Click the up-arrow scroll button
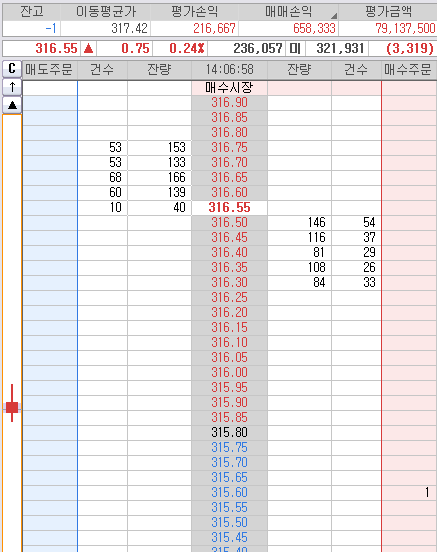Image resolution: width=437 pixels, height=552 pixels. pos(12,87)
